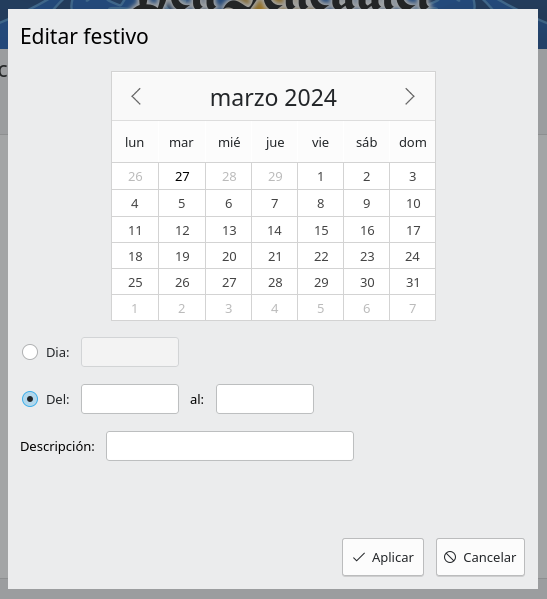Screen dimensions: 547x599
Task: Choose March 1 on the calendar
Action: [x=320, y=176]
